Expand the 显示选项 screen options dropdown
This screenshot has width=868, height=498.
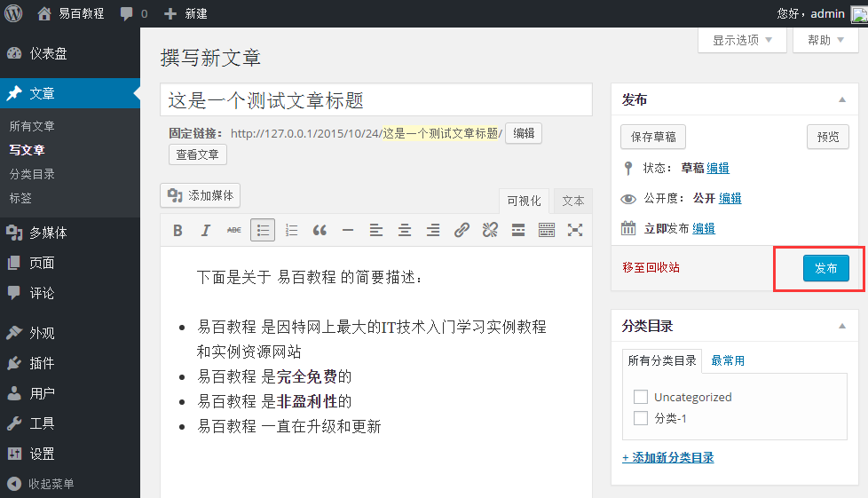tap(742, 40)
